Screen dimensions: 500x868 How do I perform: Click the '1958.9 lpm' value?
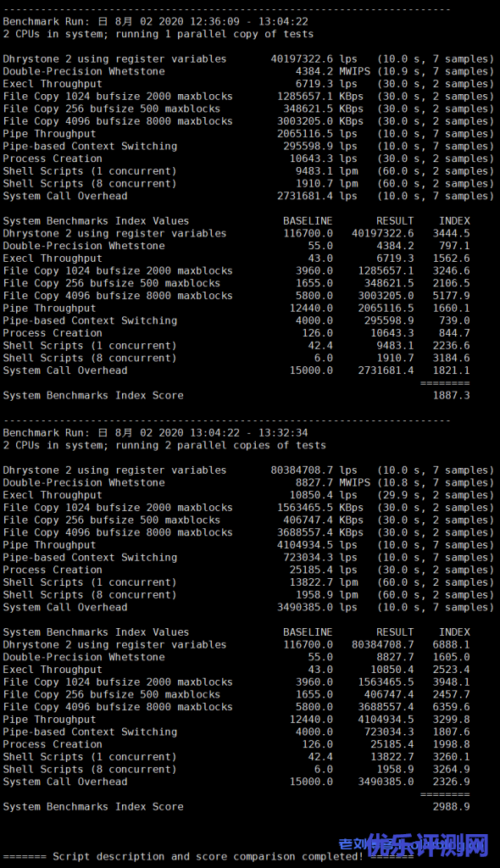coord(326,594)
